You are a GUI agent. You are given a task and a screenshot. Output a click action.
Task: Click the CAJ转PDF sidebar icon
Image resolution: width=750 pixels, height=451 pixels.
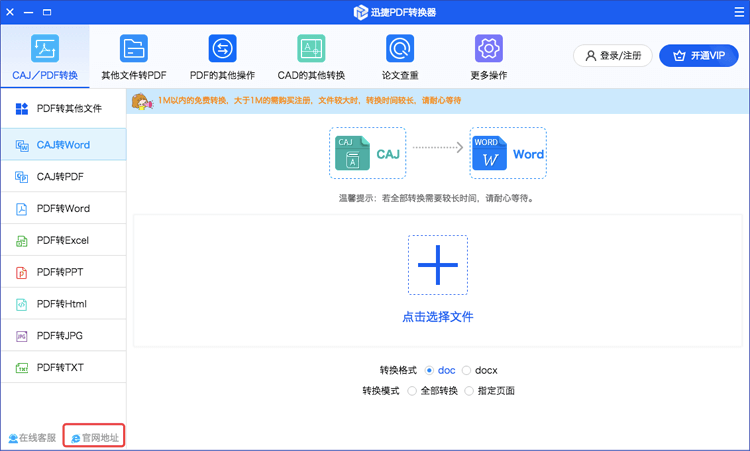click(x=22, y=177)
